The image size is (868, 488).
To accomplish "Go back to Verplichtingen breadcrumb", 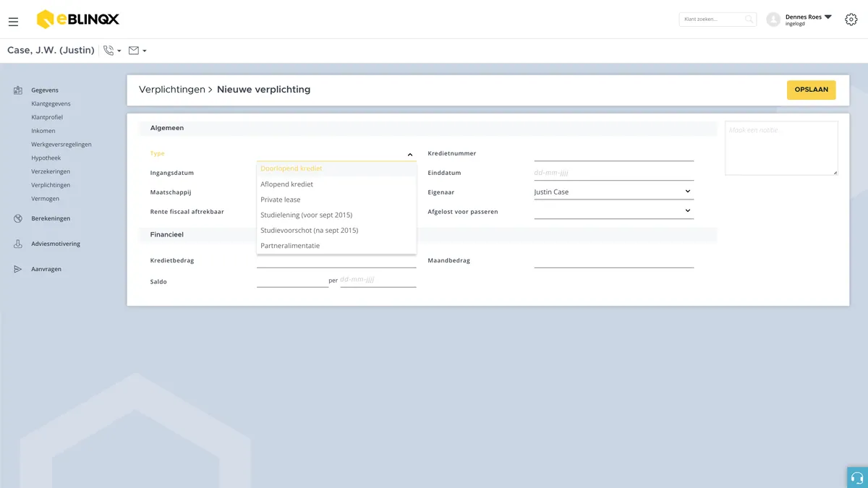I will (172, 90).
